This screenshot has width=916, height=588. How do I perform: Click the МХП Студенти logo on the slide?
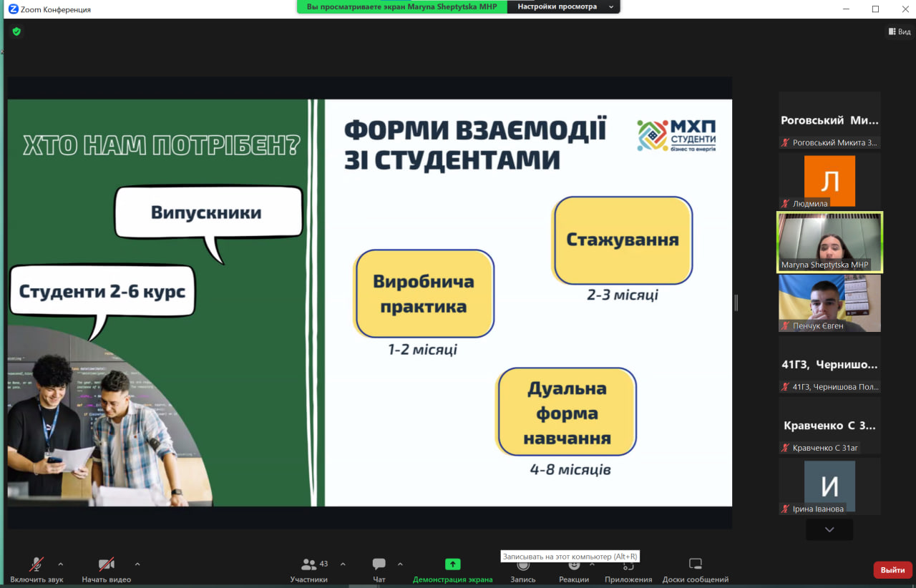[676, 135]
